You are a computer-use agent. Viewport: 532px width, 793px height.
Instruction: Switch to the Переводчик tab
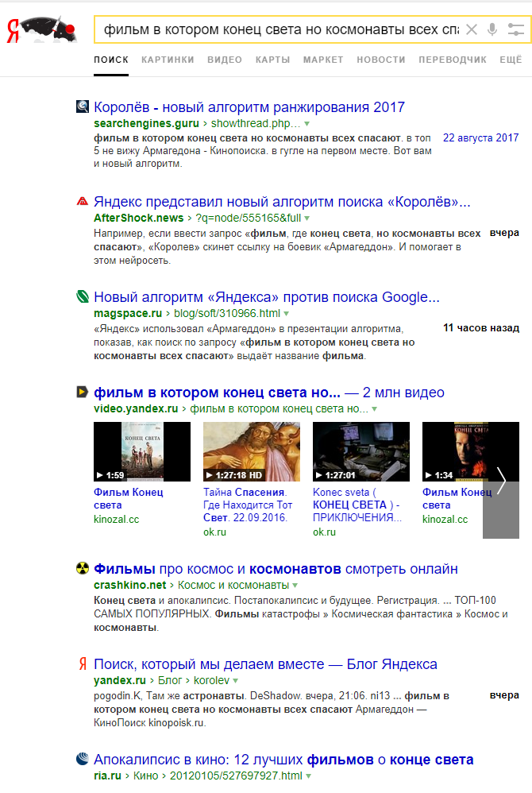453,60
